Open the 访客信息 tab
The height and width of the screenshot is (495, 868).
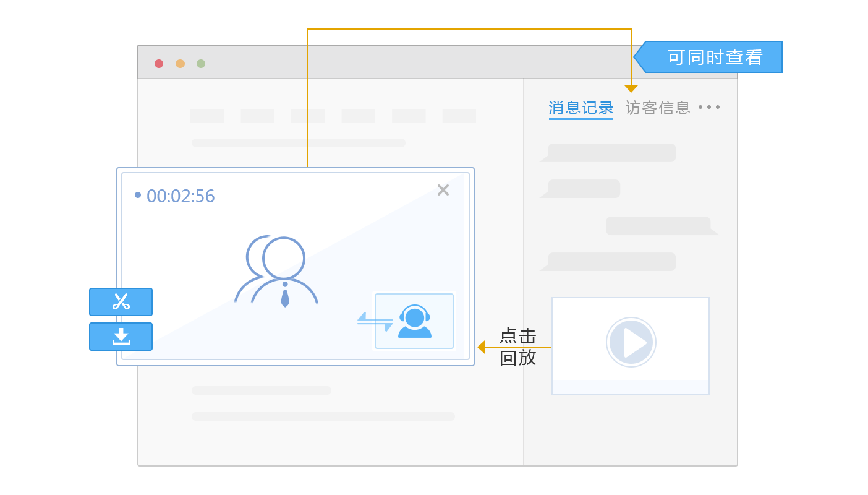click(657, 108)
